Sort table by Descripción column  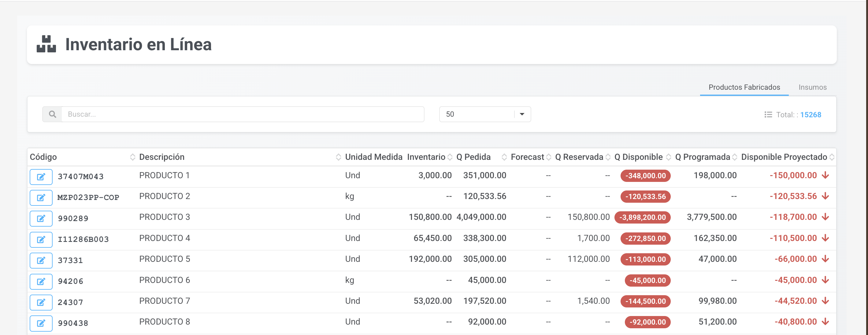[x=338, y=157]
